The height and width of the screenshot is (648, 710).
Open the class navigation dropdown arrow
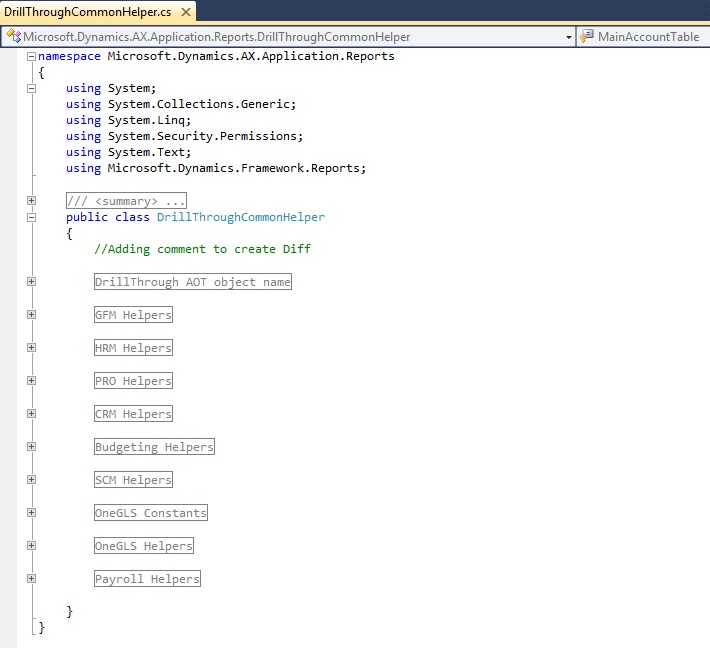pos(568,37)
